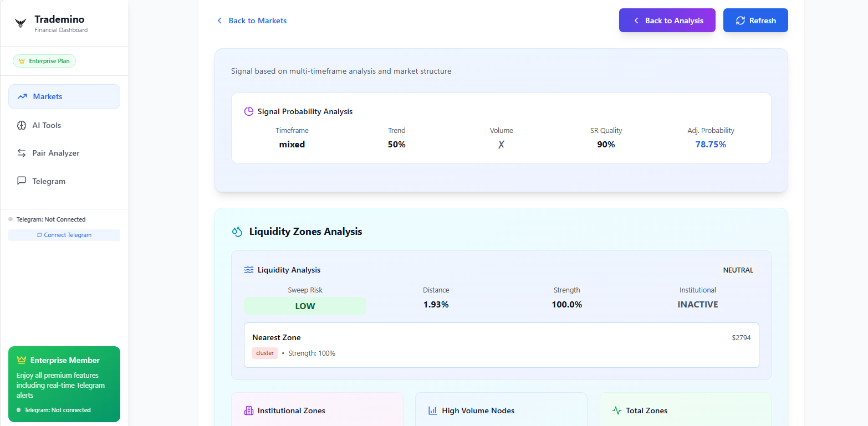868x426 pixels.
Task: Open the Pair Analyzer swap-arrows icon
Action: coord(22,153)
